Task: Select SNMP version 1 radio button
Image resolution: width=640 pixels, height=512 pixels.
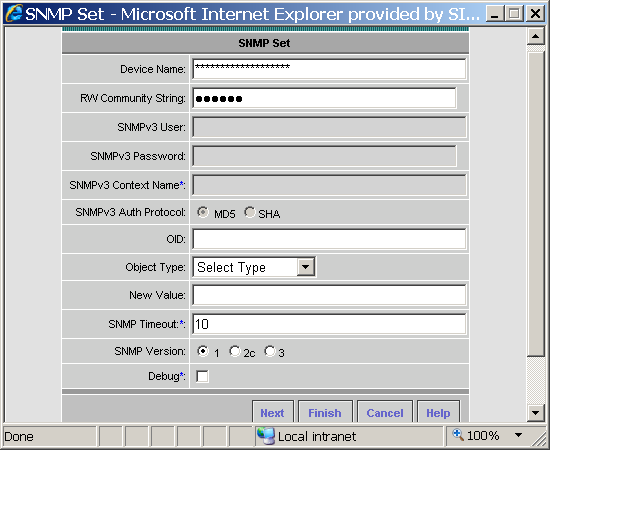Action: click(x=202, y=351)
